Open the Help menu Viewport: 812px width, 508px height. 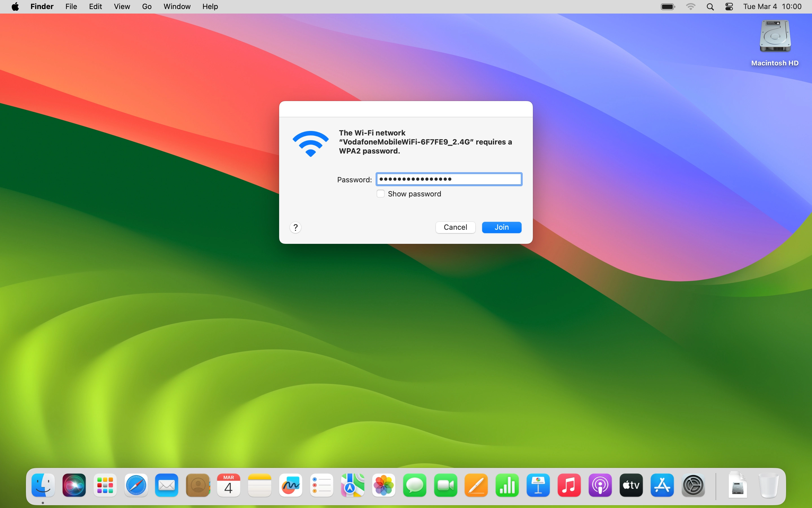(210, 7)
